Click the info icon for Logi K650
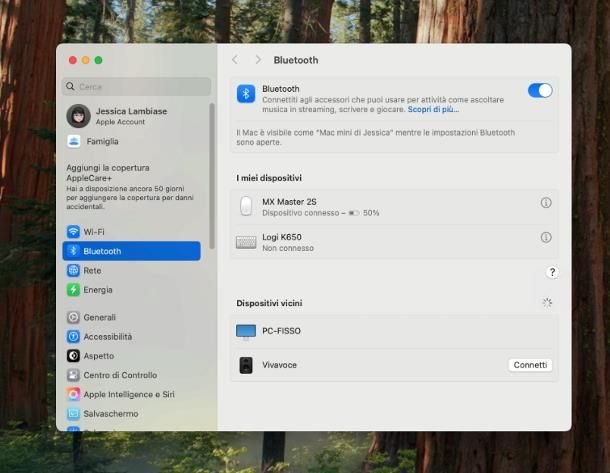610x473 pixels. pos(546,238)
